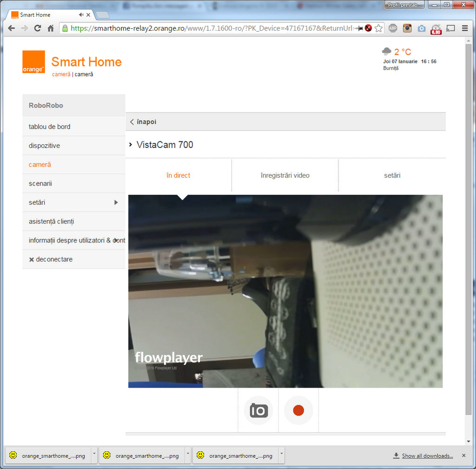Close the Smart Home browser tab

point(88,14)
